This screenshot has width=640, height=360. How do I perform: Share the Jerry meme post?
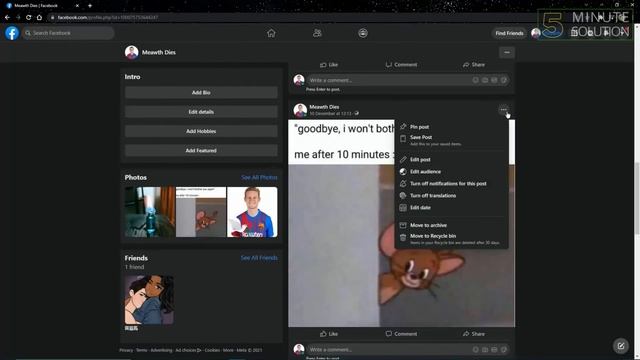474,334
